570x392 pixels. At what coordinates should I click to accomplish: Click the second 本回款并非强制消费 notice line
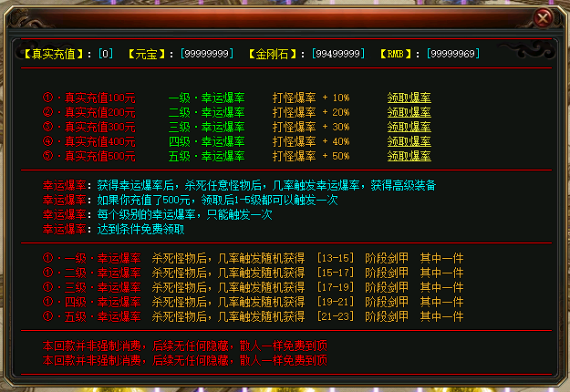click(x=184, y=360)
